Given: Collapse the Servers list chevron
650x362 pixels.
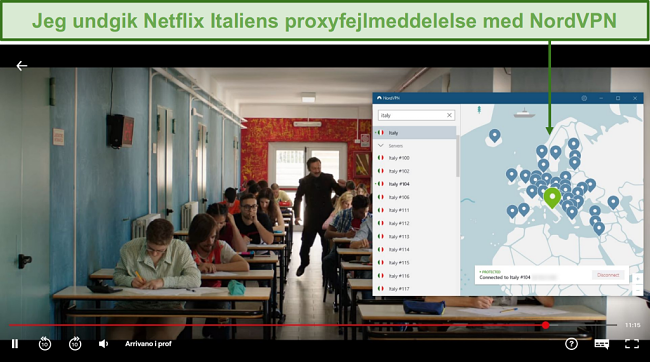Looking at the screenshot, I should click(381, 146).
